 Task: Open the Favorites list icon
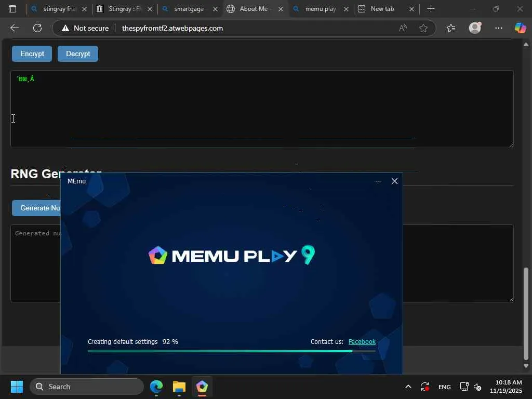click(x=451, y=28)
